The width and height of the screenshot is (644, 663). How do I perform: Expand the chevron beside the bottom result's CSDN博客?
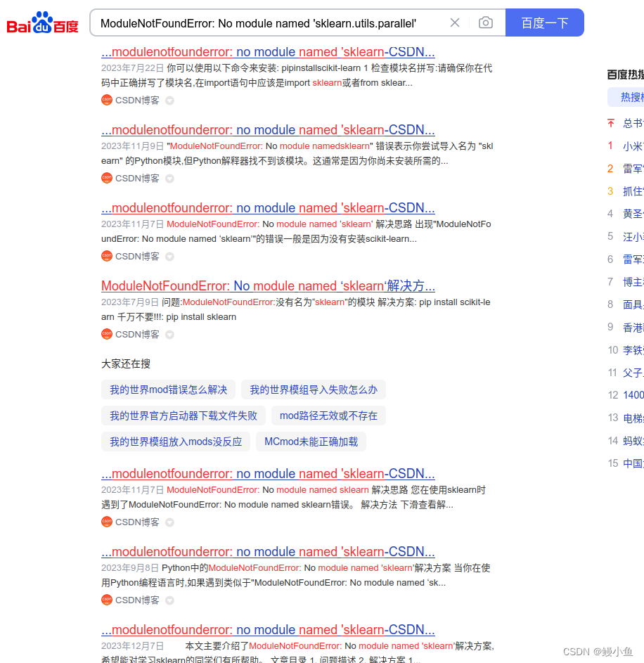point(169,600)
